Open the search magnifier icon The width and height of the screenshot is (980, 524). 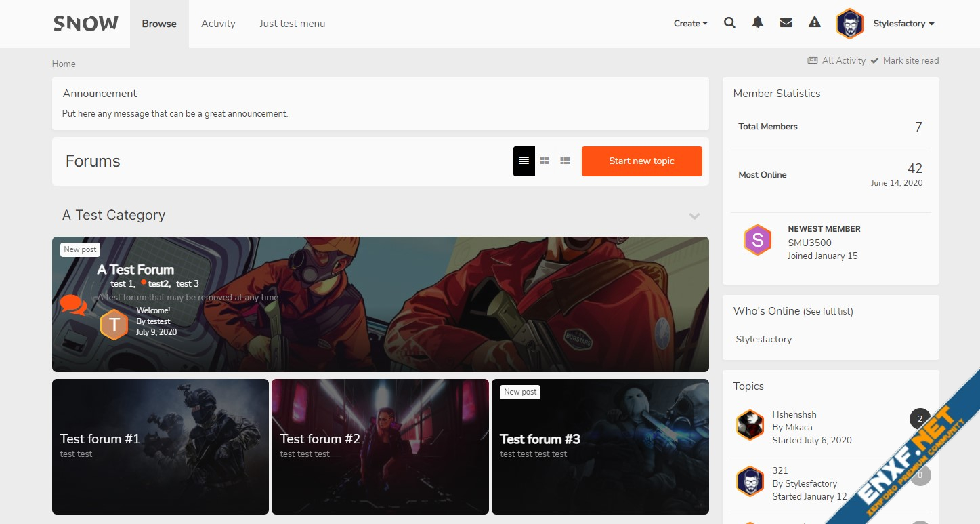click(729, 23)
